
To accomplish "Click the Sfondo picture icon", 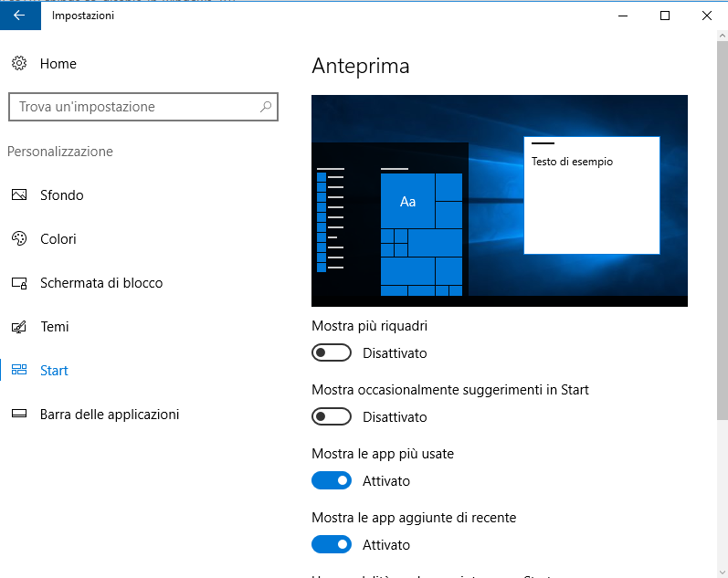I will click(19, 194).
